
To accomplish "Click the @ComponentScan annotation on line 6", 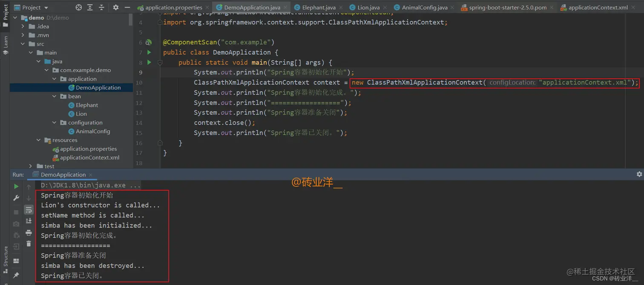I will [190, 43].
